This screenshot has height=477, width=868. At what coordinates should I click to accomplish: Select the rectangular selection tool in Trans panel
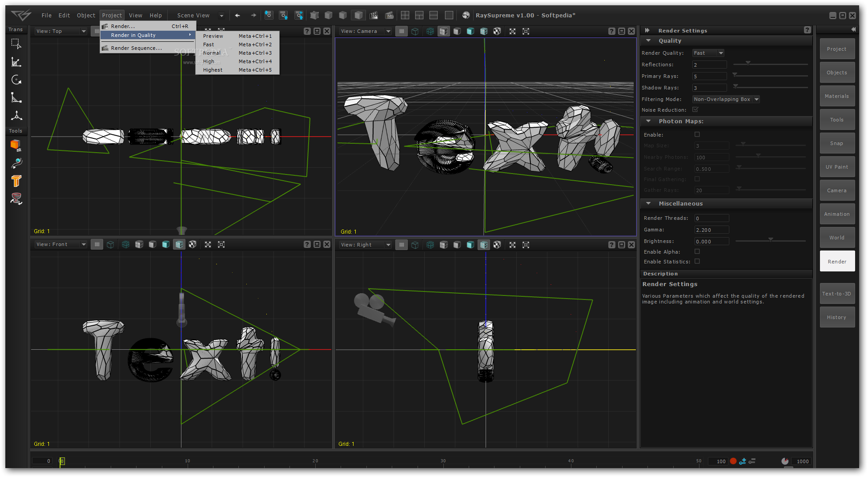(16, 44)
